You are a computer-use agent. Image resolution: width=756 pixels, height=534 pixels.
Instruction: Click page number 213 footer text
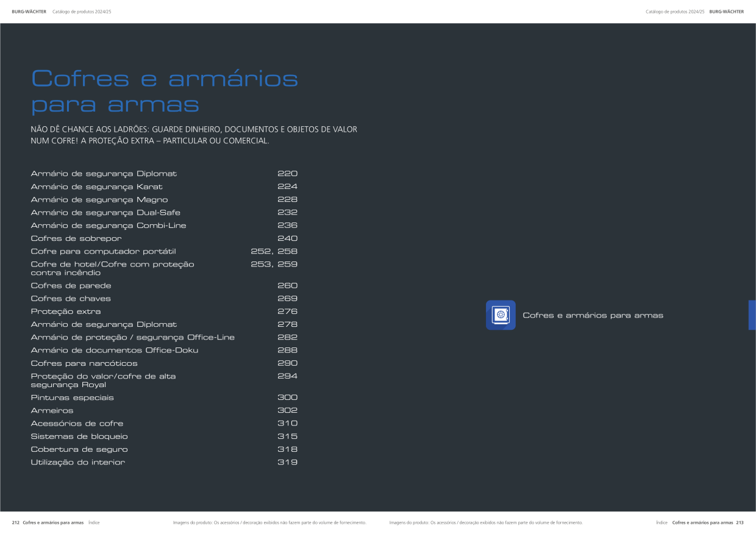(740, 522)
